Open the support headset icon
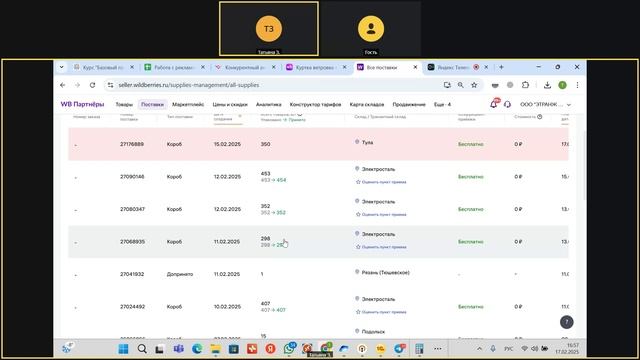 507,104
